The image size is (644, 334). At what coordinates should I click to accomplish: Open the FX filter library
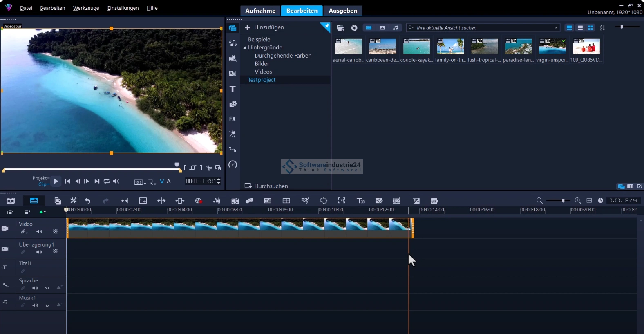click(233, 119)
